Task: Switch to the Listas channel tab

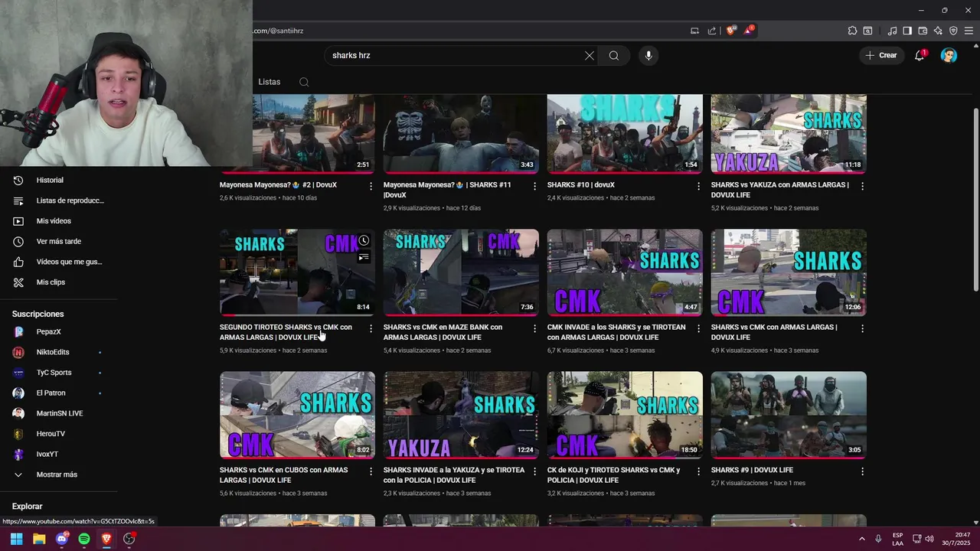Action: pyautogui.click(x=269, y=82)
